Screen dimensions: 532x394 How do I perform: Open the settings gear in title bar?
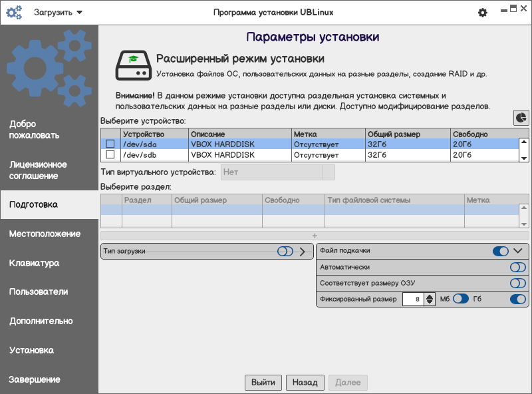[483, 13]
